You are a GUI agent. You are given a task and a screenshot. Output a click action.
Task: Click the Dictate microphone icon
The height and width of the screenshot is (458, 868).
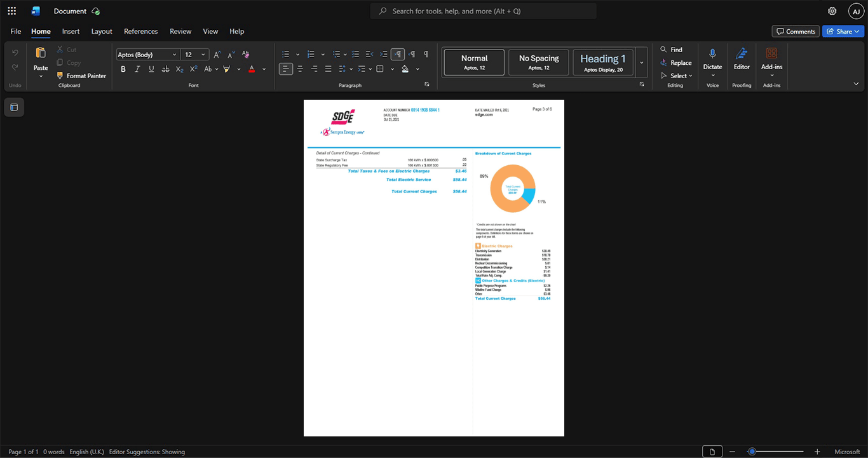point(712,54)
